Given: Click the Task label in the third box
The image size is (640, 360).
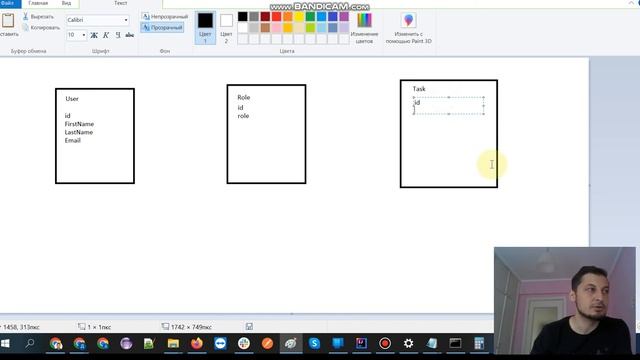Looking at the screenshot, I should click(x=419, y=89).
